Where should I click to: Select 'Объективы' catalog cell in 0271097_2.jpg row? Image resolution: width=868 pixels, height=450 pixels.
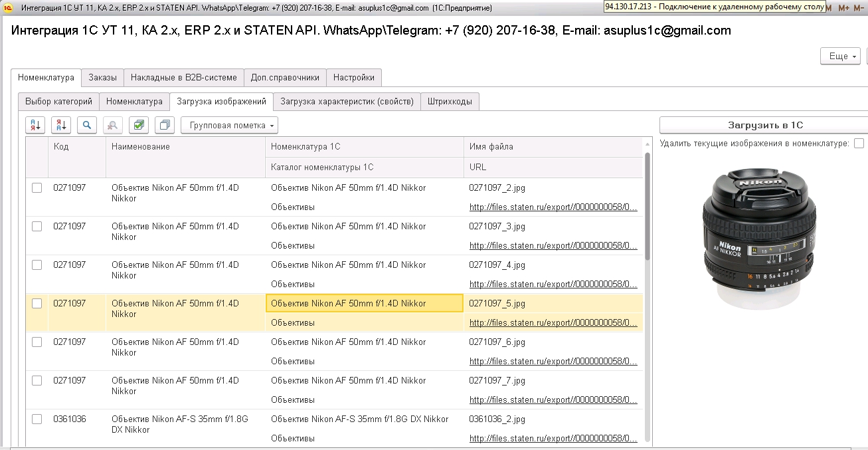click(x=364, y=207)
